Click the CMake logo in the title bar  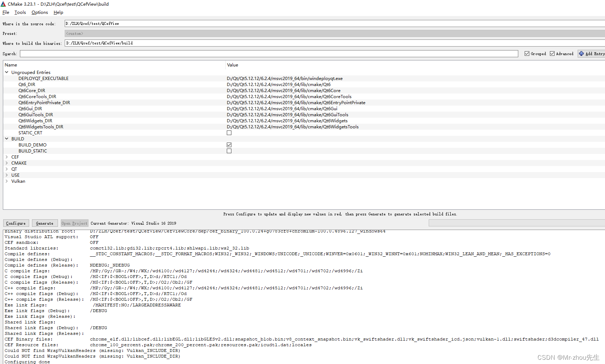[x=4, y=4]
